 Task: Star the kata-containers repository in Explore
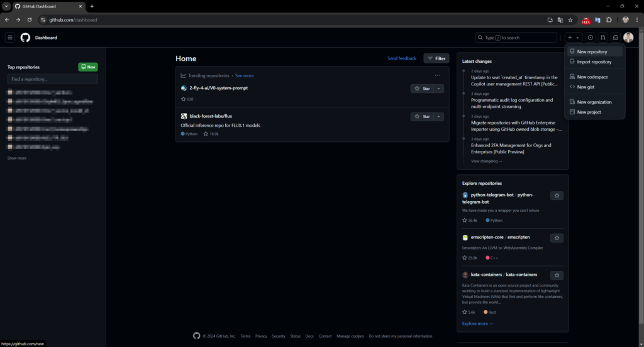click(557, 275)
